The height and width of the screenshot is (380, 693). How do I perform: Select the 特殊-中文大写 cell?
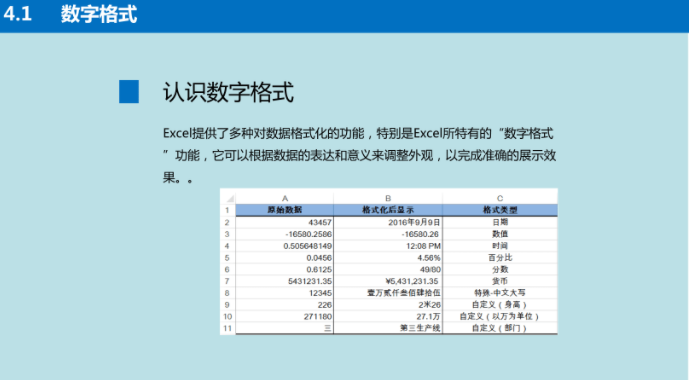pyautogui.click(x=500, y=293)
